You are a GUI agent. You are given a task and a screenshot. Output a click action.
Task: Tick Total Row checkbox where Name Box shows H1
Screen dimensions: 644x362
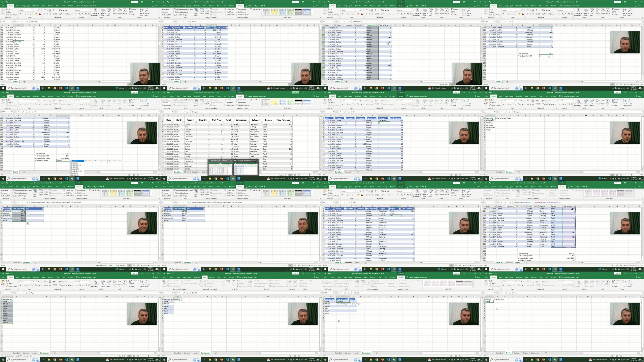pyautogui.click(x=225, y=102)
